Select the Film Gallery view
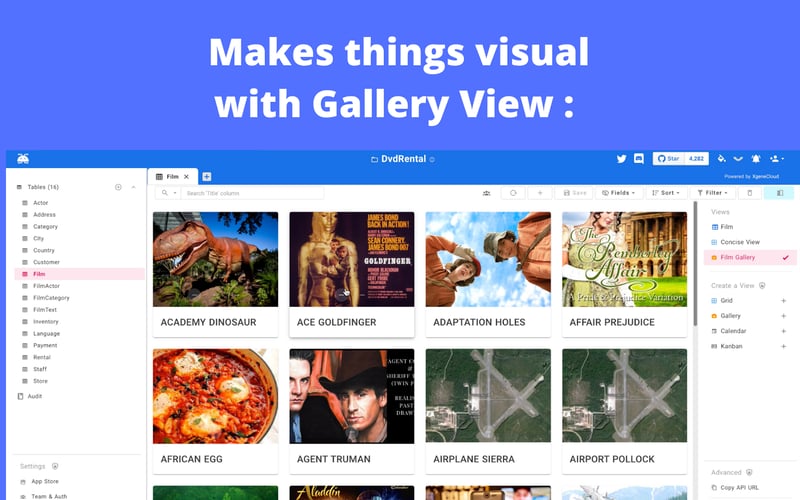 749,258
